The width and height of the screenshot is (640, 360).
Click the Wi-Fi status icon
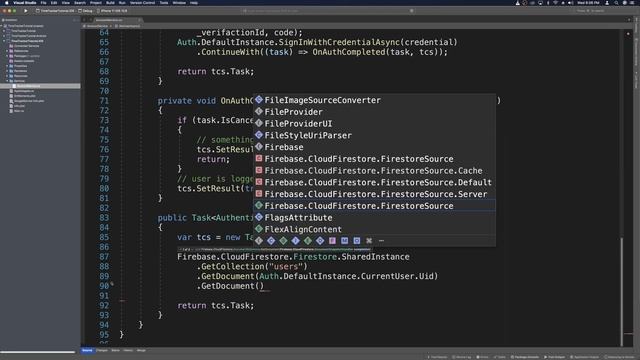(555, 3)
